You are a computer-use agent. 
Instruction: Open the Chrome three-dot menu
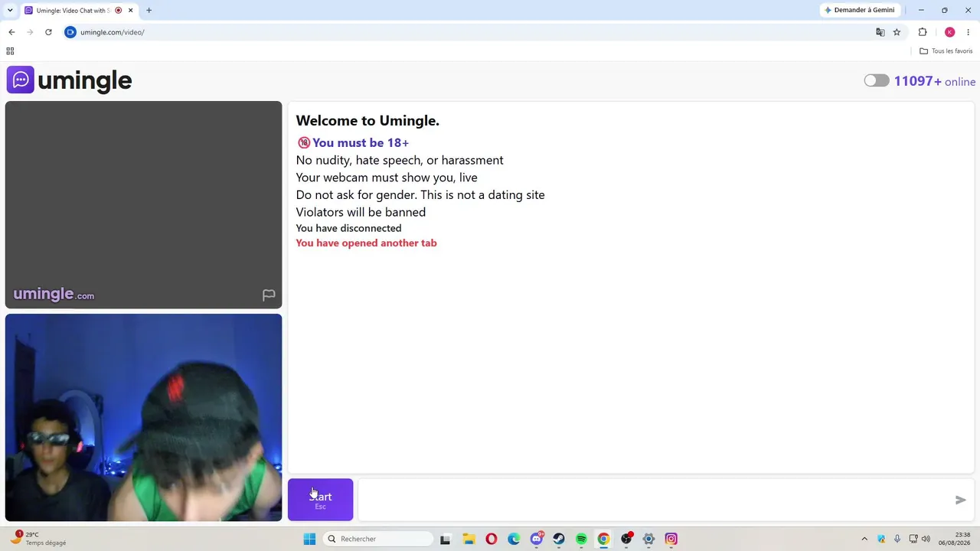coord(969,32)
